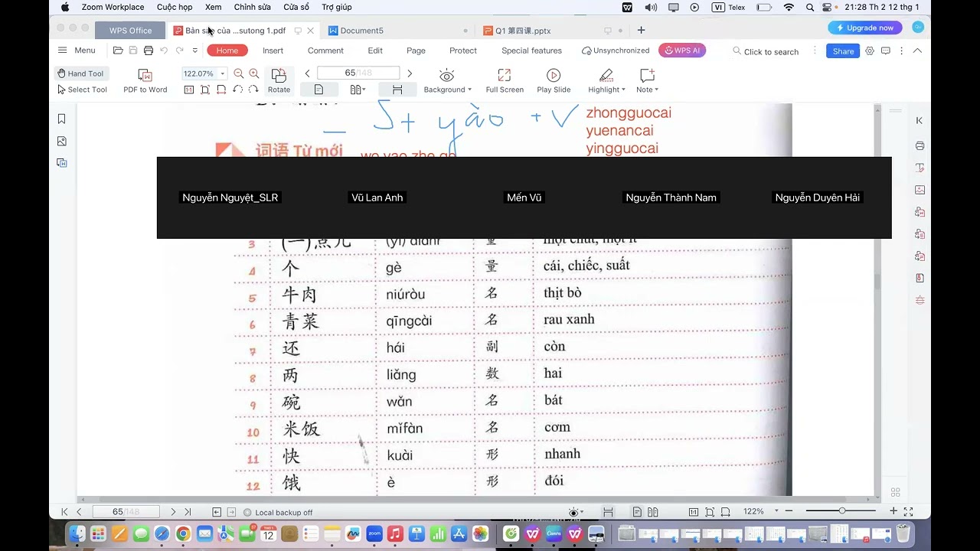Set view to actual size 1:1 in toolbar
The height and width of the screenshot is (551, 980).
(189, 90)
